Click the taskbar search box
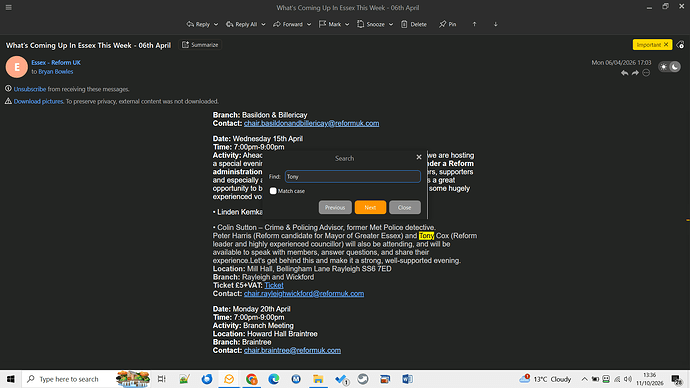690x388 pixels. pos(86,379)
